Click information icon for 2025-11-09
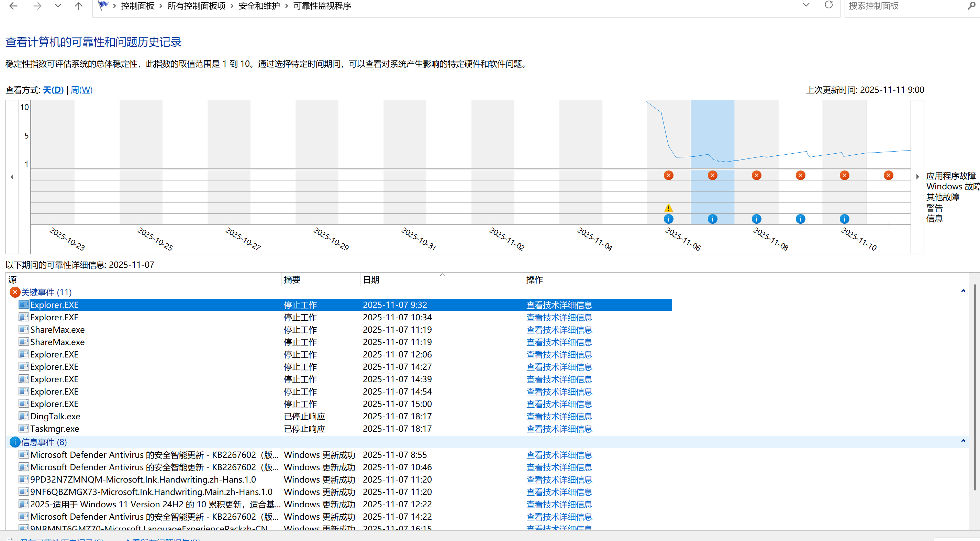The image size is (980, 541). 800,219
